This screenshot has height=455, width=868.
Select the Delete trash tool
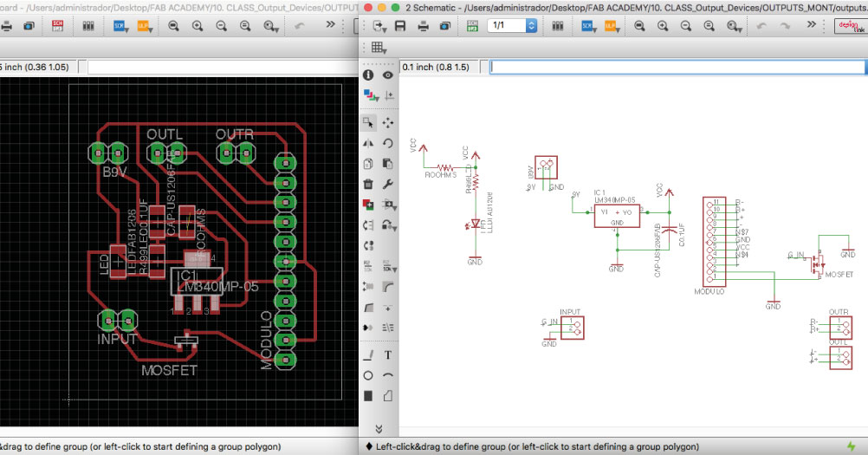pos(368,184)
